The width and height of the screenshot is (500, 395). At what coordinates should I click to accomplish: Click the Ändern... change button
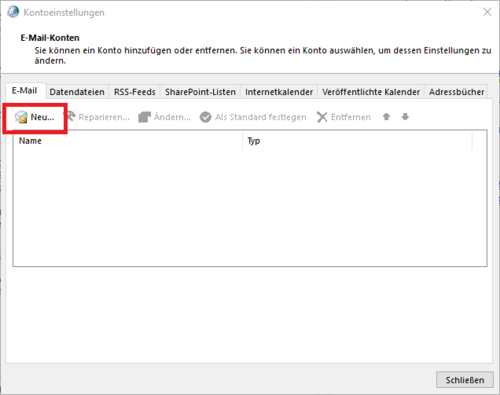coord(165,117)
